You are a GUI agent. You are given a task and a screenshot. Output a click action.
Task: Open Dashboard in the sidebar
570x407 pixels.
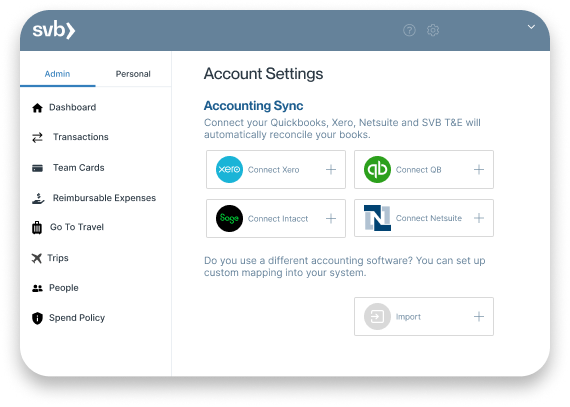coord(73,107)
